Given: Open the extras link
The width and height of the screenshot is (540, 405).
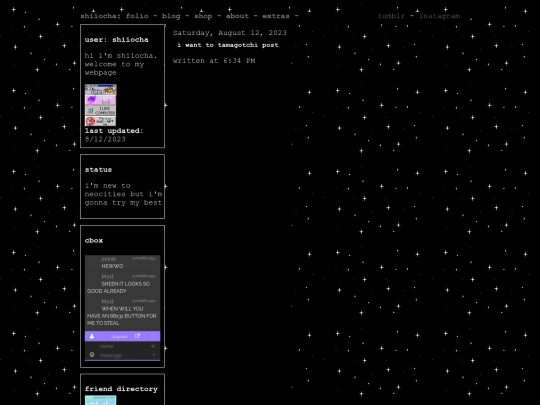Looking at the screenshot, I should tap(276, 16).
